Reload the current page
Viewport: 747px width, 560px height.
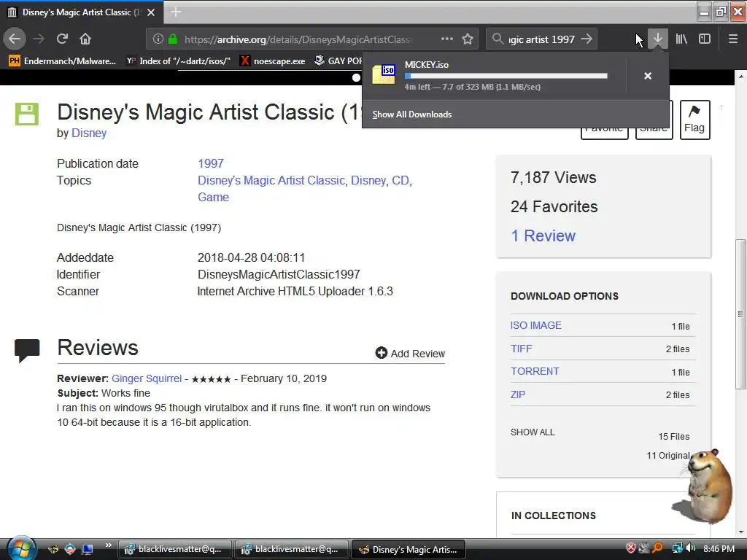click(x=63, y=39)
